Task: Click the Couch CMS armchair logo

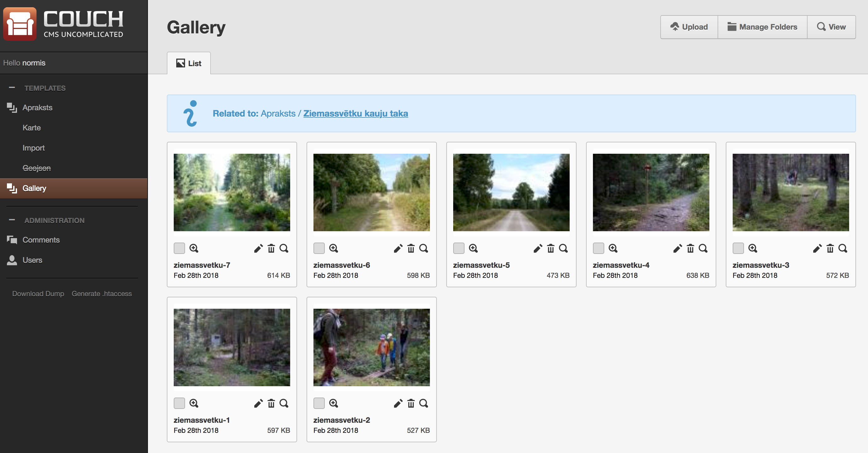Action: (x=20, y=24)
